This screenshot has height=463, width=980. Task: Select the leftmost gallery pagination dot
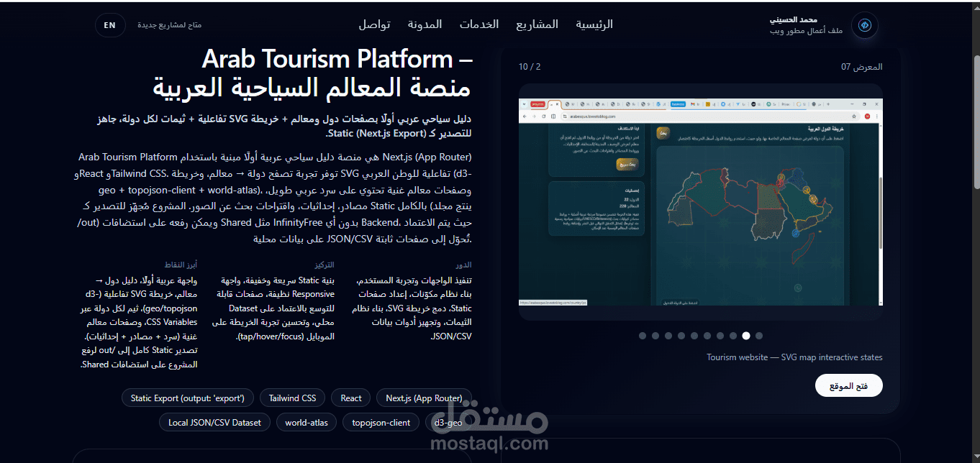pyautogui.click(x=643, y=336)
